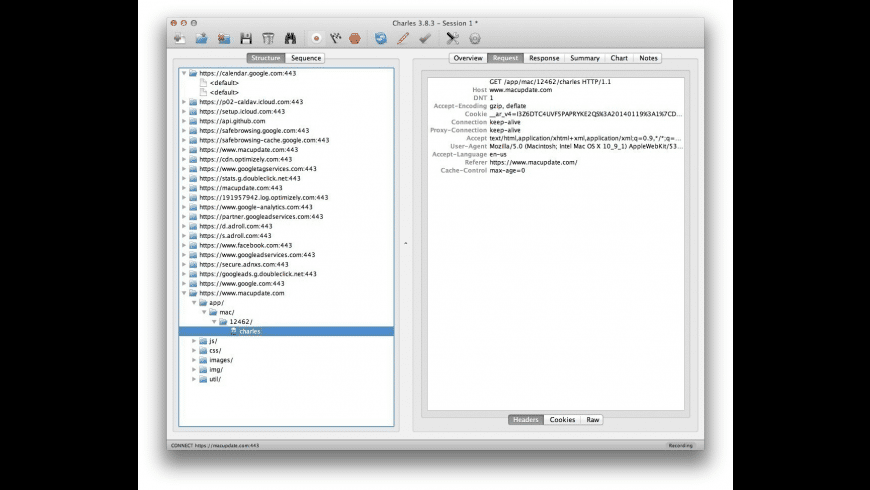The image size is (870, 490).
Task: Show the Cookies view button
Action: [562, 420]
